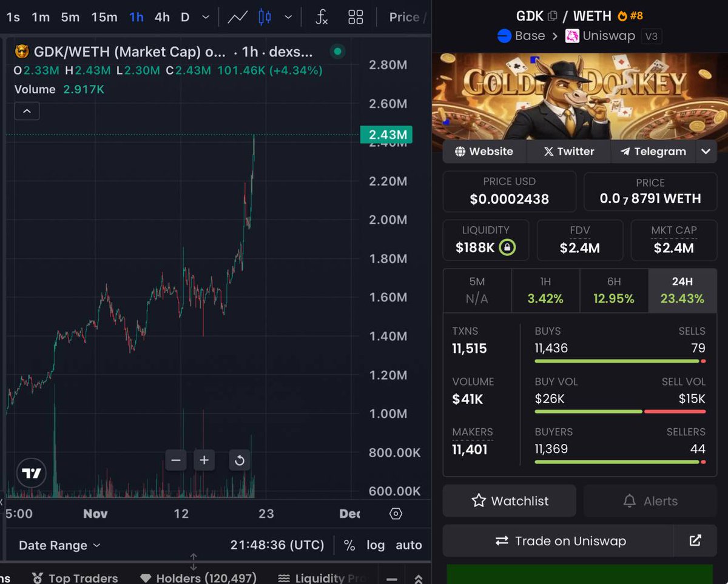Select the 1H 3.42% stats tab
The width and height of the screenshot is (728, 584).
coord(545,290)
